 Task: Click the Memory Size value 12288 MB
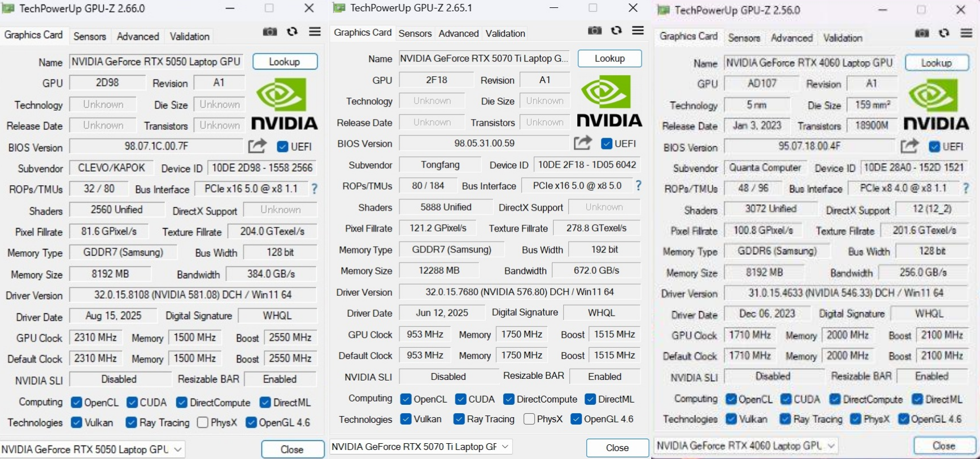click(x=439, y=270)
